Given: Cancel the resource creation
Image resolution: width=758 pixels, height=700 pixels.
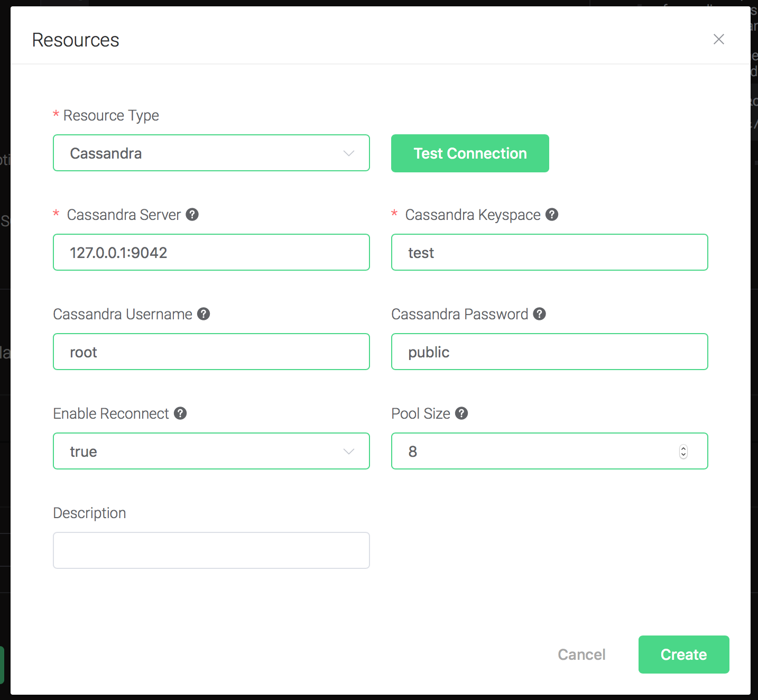Looking at the screenshot, I should [x=581, y=655].
